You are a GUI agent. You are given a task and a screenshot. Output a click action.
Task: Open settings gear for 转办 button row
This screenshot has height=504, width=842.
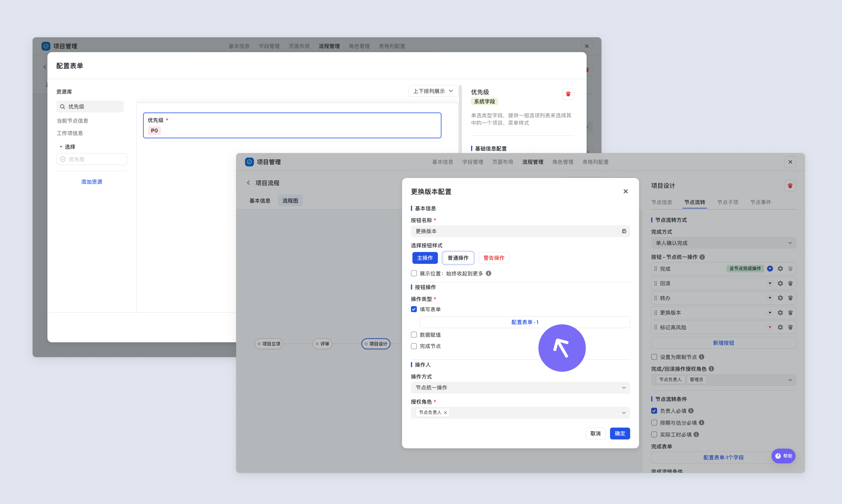(x=780, y=298)
